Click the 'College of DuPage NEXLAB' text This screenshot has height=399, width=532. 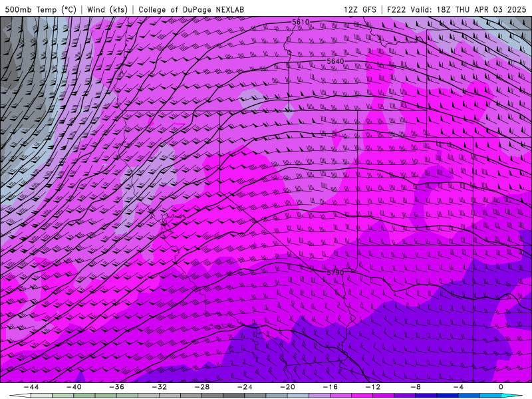coord(191,9)
